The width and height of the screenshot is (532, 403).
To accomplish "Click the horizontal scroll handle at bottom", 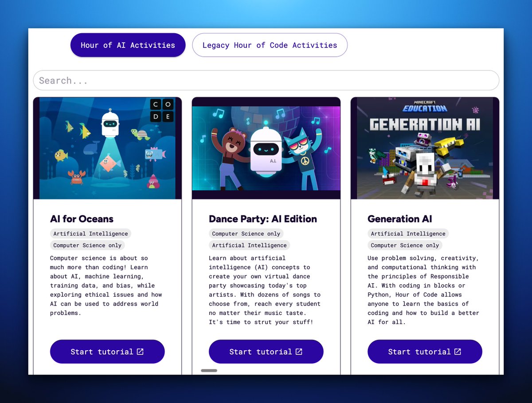I will (209, 370).
